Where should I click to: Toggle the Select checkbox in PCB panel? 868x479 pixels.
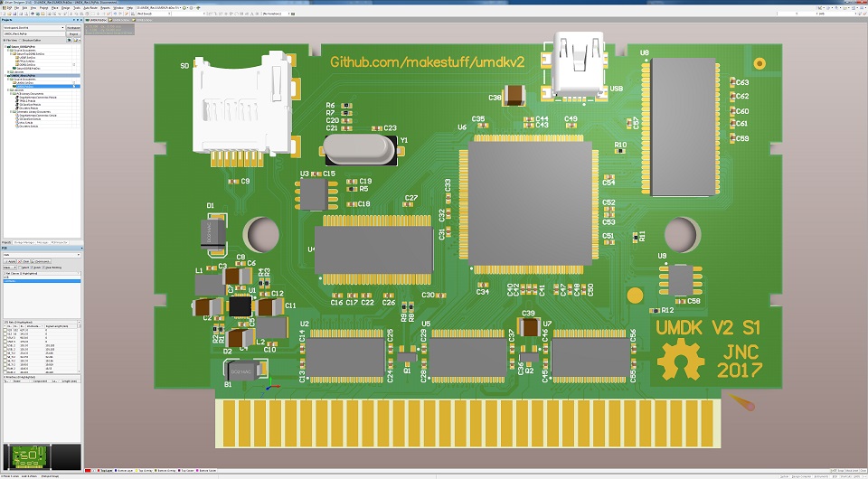click(22, 268)
